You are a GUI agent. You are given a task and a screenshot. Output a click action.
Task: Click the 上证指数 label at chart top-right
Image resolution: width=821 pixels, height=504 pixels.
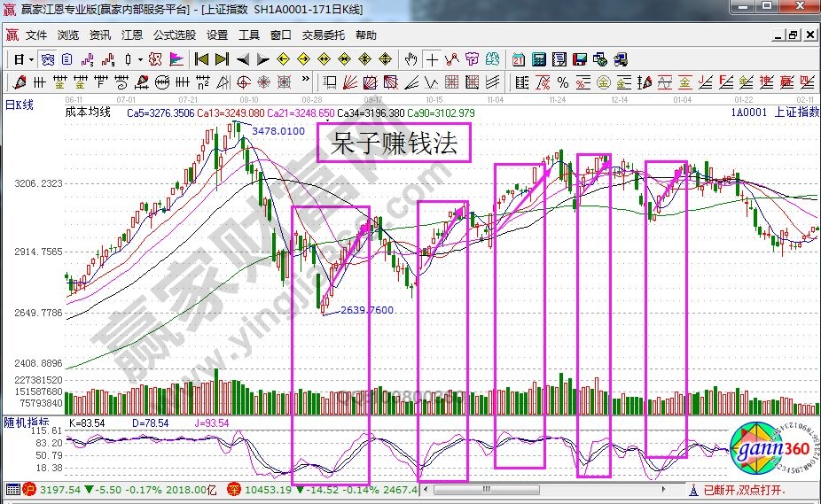pos(796,112)
